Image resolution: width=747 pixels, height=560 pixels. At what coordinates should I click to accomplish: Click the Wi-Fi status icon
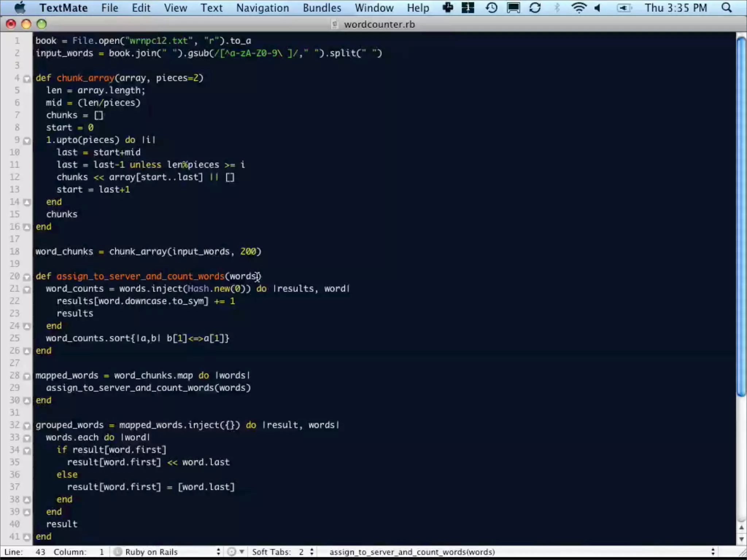[578, 8]
